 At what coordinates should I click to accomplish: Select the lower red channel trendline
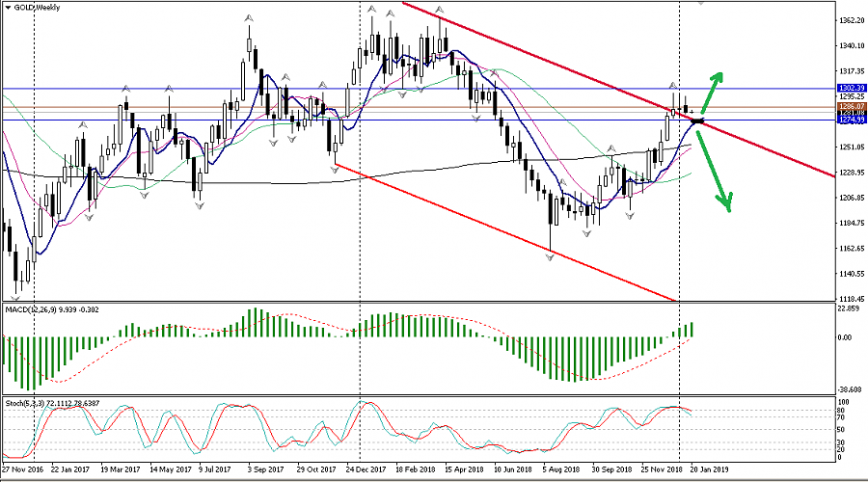pos(502,229)
